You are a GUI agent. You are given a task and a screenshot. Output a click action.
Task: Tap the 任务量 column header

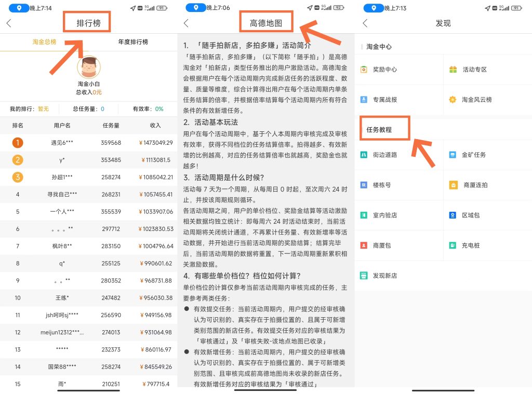pyautogui.click(x=111, y=126)
